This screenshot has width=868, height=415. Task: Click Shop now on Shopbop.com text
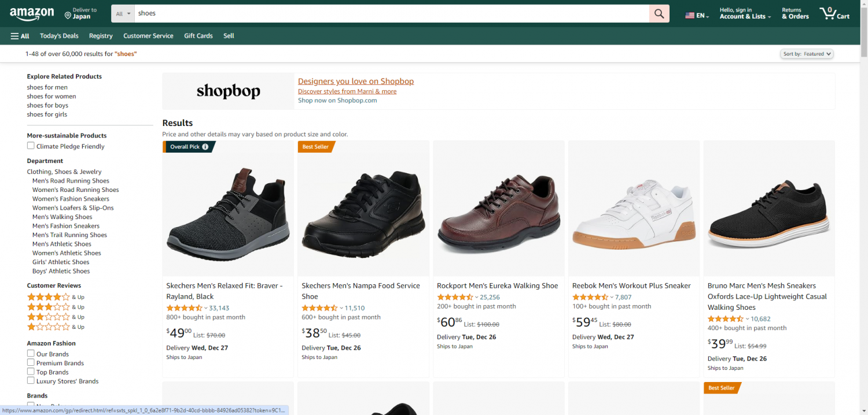tap(337, 101)
